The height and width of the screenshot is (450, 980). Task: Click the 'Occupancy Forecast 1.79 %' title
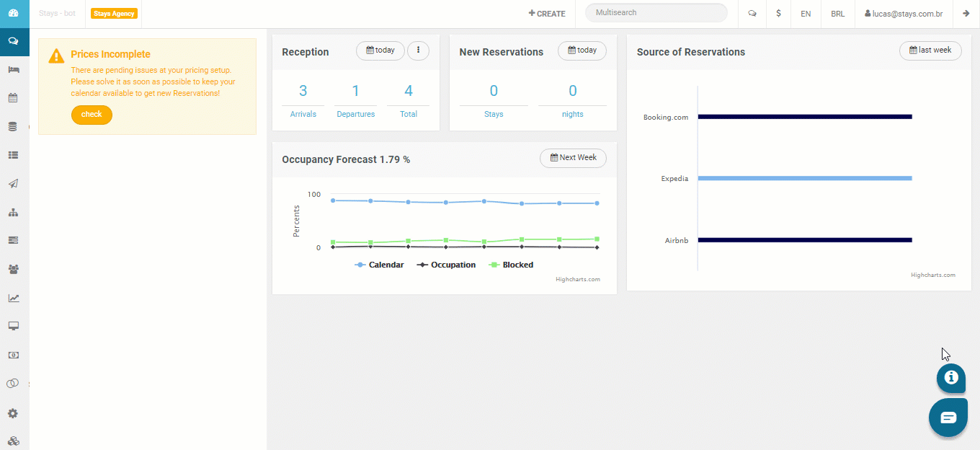(346, 160)
